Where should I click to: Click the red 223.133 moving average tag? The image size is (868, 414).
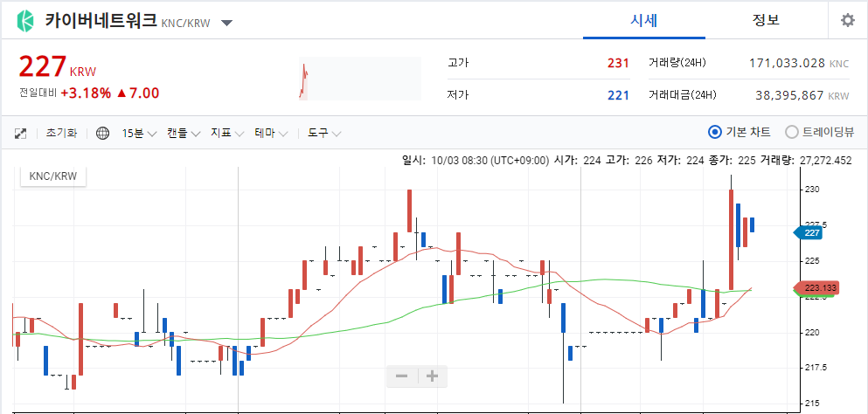(x=816, y=288)
